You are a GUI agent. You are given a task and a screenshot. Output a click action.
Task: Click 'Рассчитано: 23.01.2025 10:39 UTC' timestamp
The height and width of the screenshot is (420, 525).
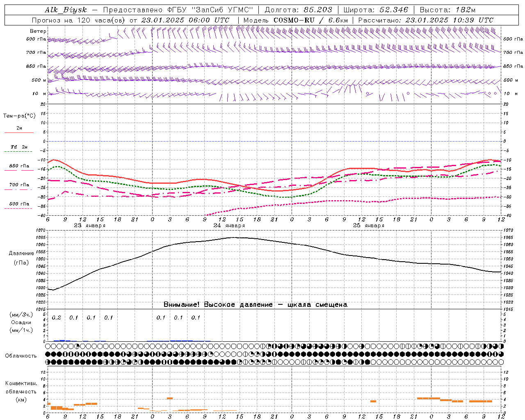426,20
